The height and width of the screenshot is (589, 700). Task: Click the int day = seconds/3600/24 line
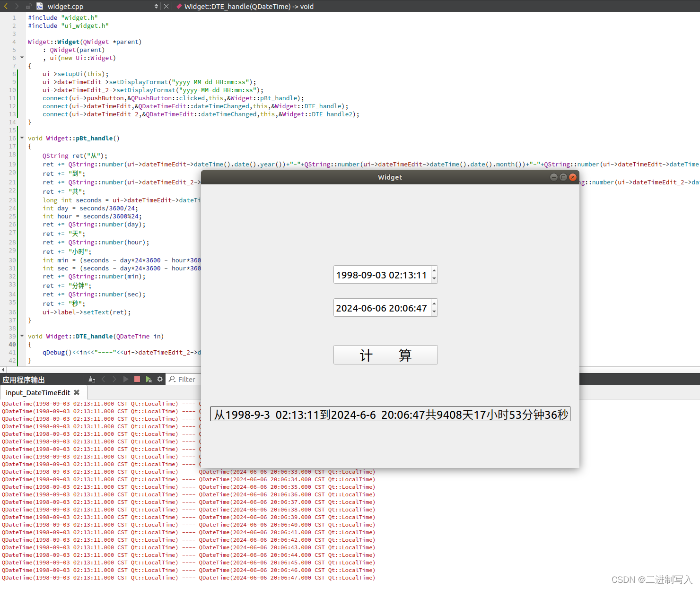tap(90, 208)
